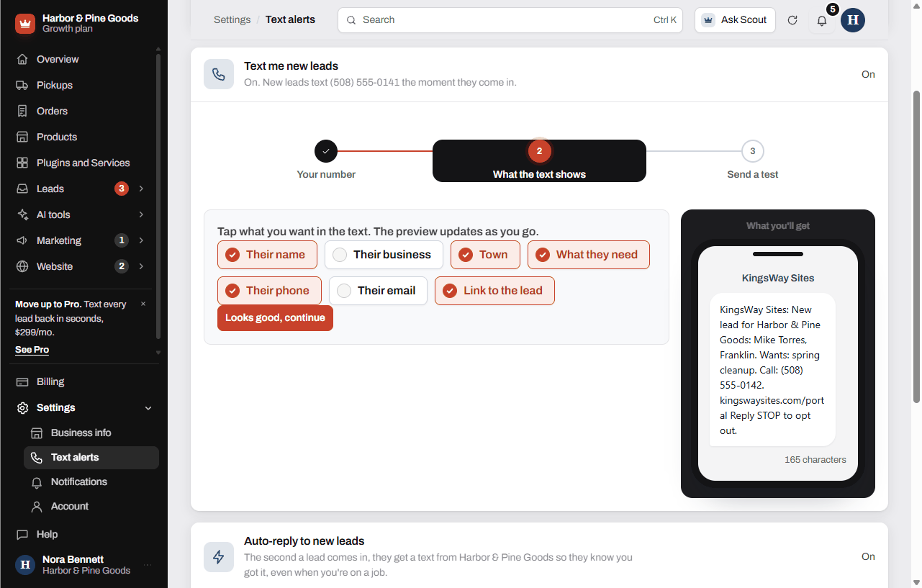Click the AI tools sparkle icon
Image resolution: width=922 pixels, height=588 pixels.
[x=22, y=214]
